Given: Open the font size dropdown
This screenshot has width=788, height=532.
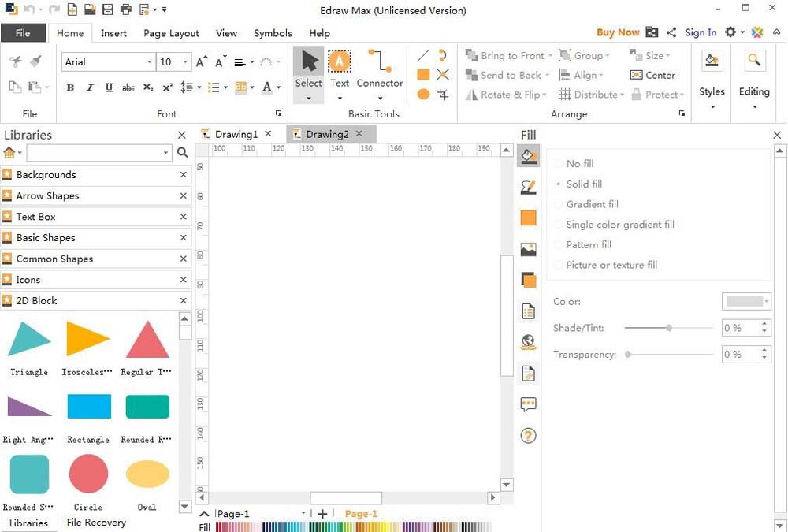Looking at the screenshot, I should [185, 62].
